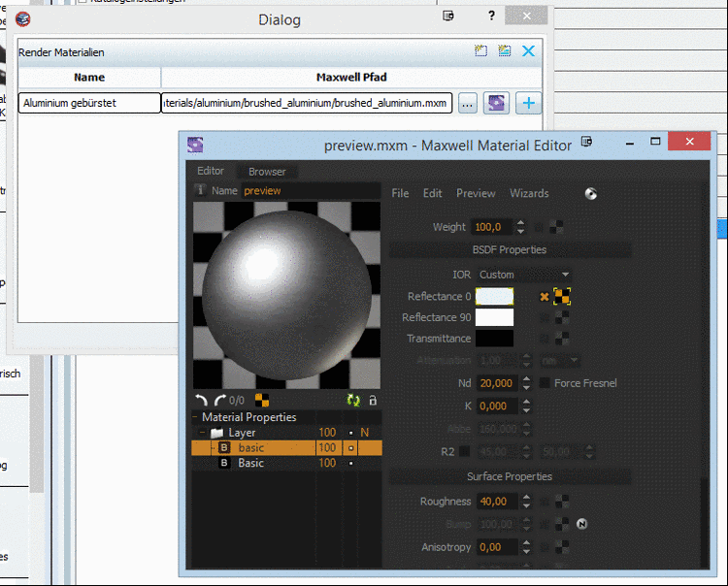728x586 pixels.
Task: Collapse the Material Properties section
Action: click(196, 417)
